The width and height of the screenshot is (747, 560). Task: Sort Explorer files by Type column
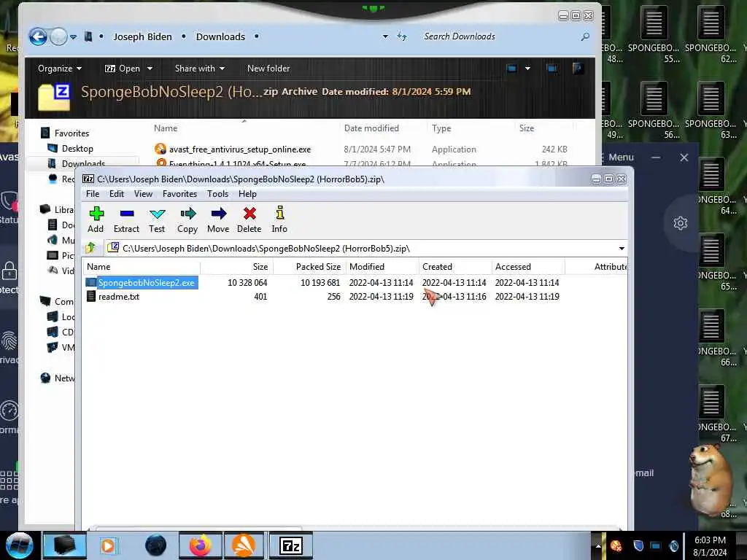click(441, 128)
